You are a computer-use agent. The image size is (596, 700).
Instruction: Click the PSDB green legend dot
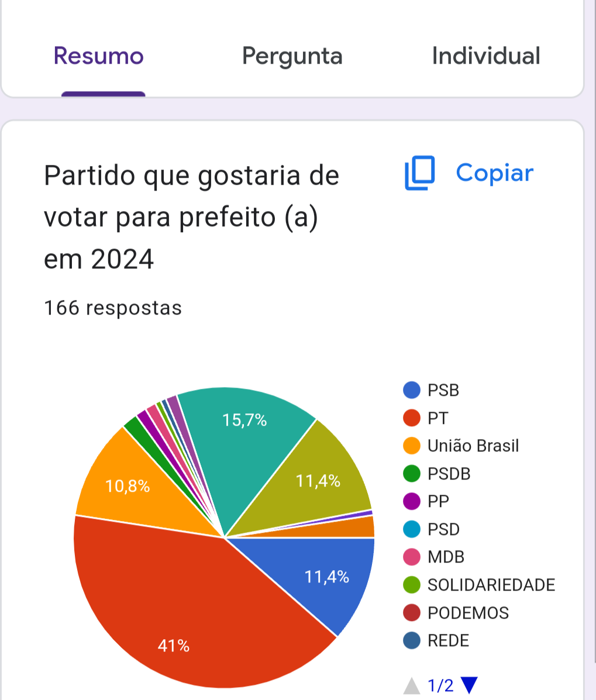point(412,474)
